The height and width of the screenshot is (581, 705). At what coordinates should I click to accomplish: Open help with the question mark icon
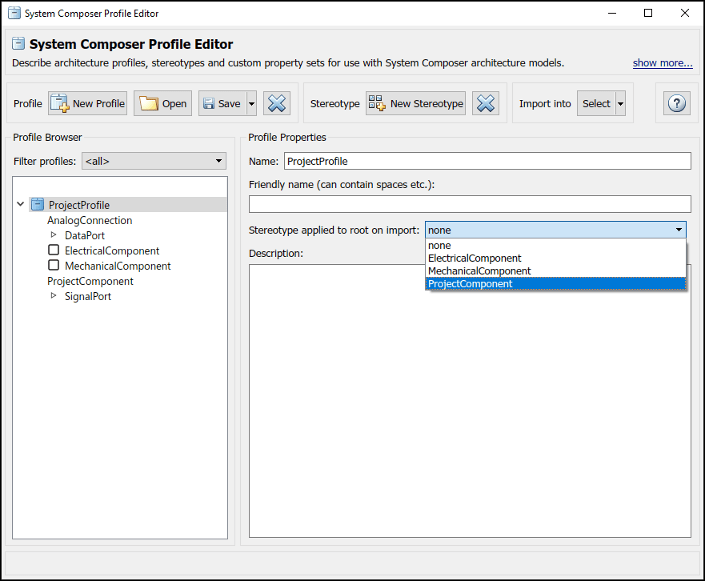point(677,103)
